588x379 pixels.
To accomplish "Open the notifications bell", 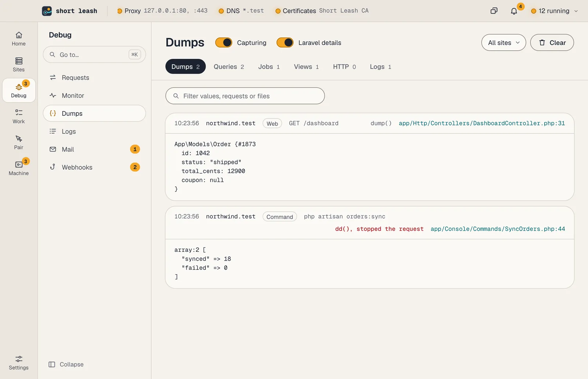I will pyautogui.click(x=514, y=11).
